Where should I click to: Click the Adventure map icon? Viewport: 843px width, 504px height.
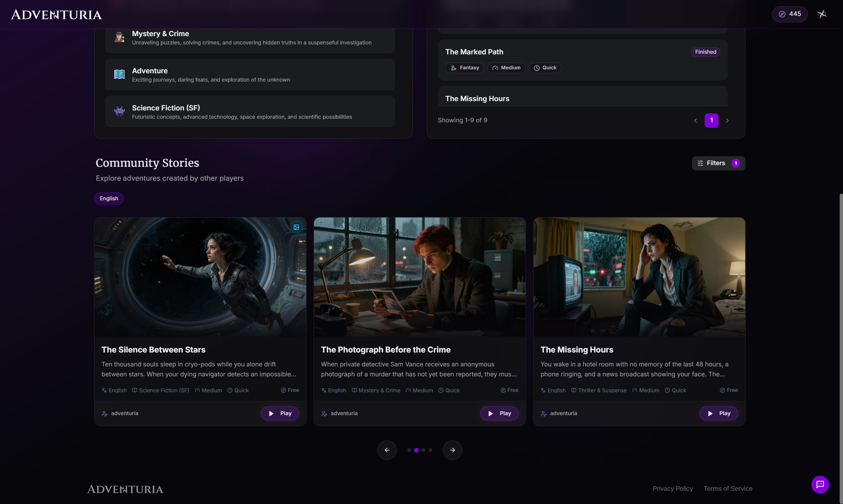[x=119, y=74]
